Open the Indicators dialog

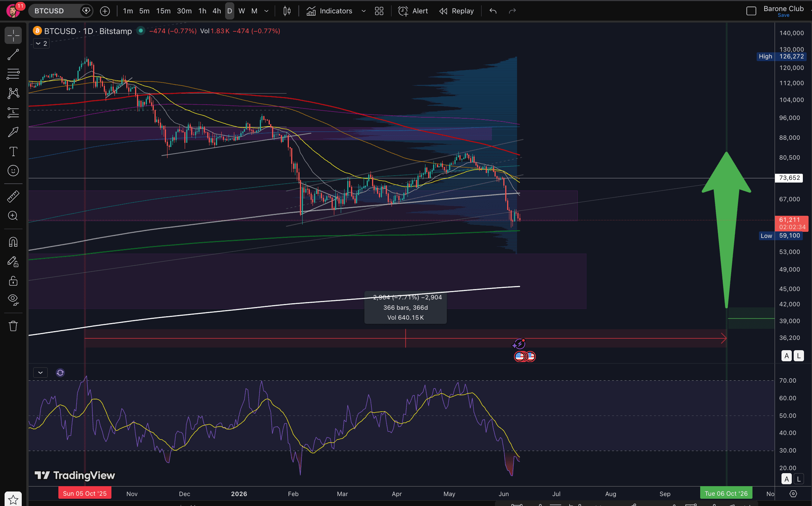pos(330,11)
